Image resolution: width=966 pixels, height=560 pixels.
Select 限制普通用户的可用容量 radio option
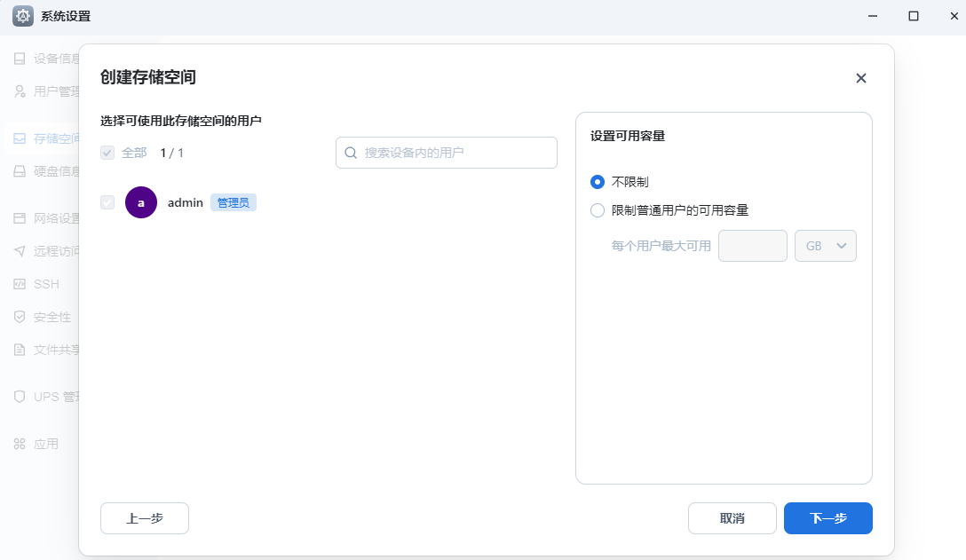click(x=597, y=210)
